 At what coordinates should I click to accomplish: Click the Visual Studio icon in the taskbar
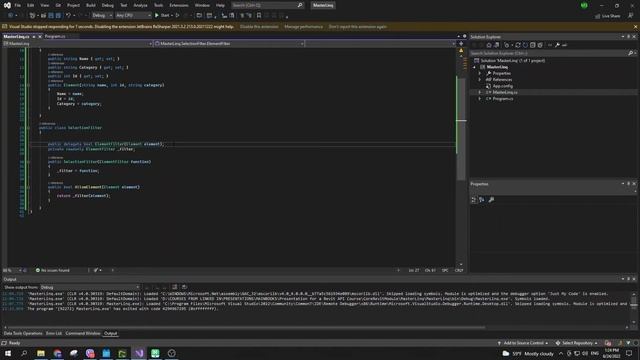[x=139, y=353]
